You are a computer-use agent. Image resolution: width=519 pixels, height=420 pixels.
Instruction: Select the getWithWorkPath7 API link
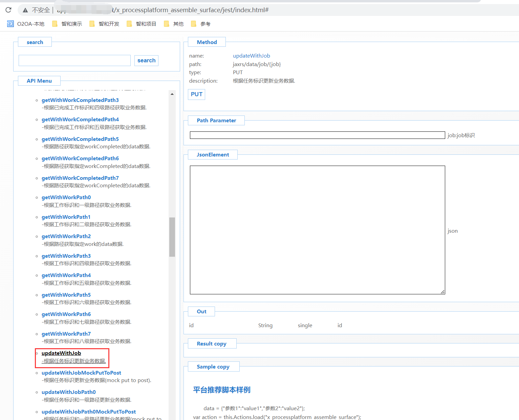pyautogui.click(x=66, y=334)
